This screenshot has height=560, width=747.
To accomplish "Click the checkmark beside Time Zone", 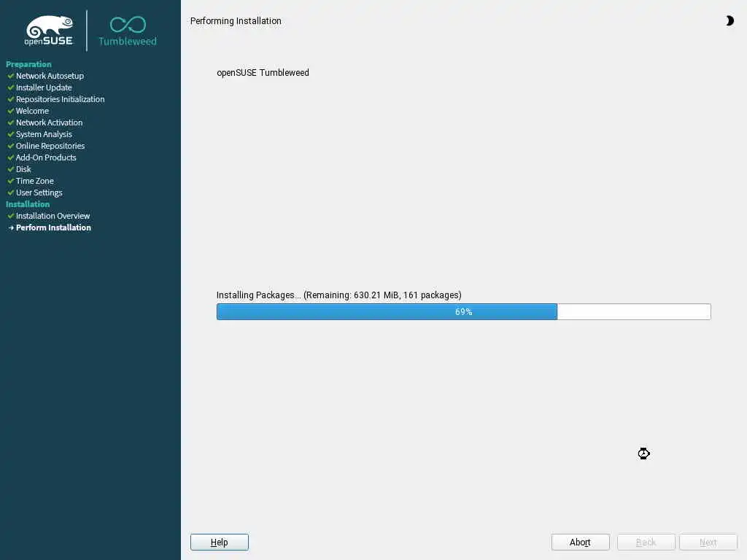I will [10, 181].
